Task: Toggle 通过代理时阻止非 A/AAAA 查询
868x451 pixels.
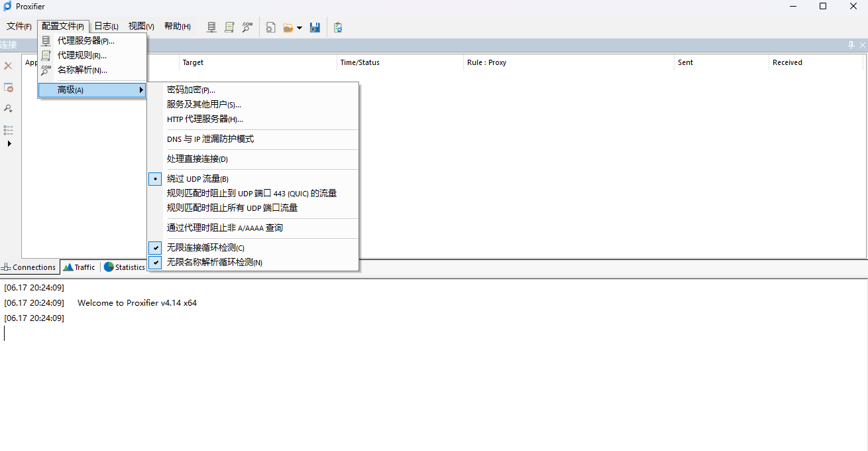Action: [252, 228]
